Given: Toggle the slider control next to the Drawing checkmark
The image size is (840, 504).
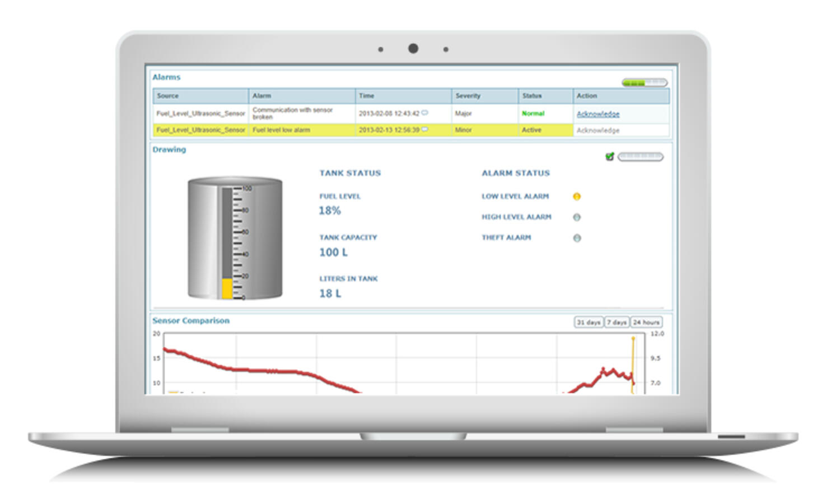Looking at the screenshot, I should coord(640,157).
